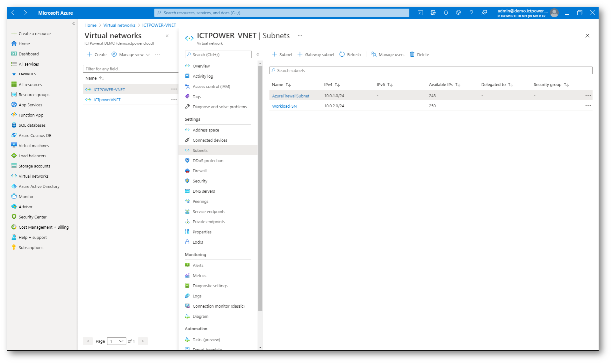Click Delete in the subnets toolbar
The width and height of the screenshot is (612, 364).
click(419, 54)
